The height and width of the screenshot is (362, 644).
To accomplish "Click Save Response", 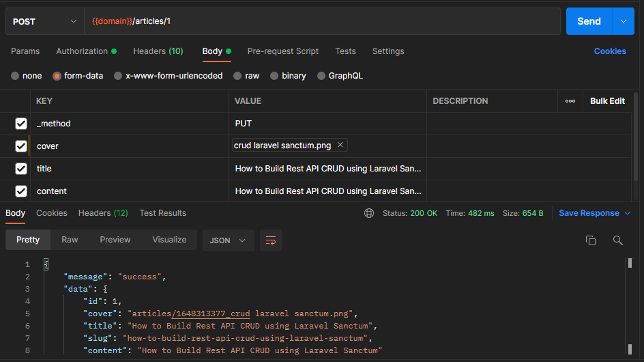I will coord(589,213).
